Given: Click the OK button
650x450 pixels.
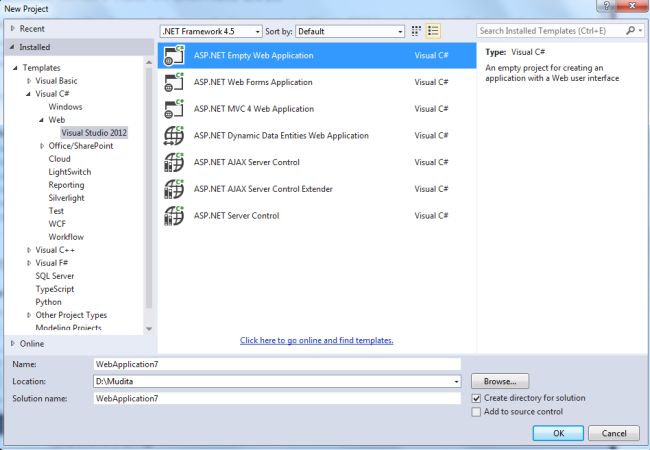Looking at the screenshot, I should (x=558, y=433).
